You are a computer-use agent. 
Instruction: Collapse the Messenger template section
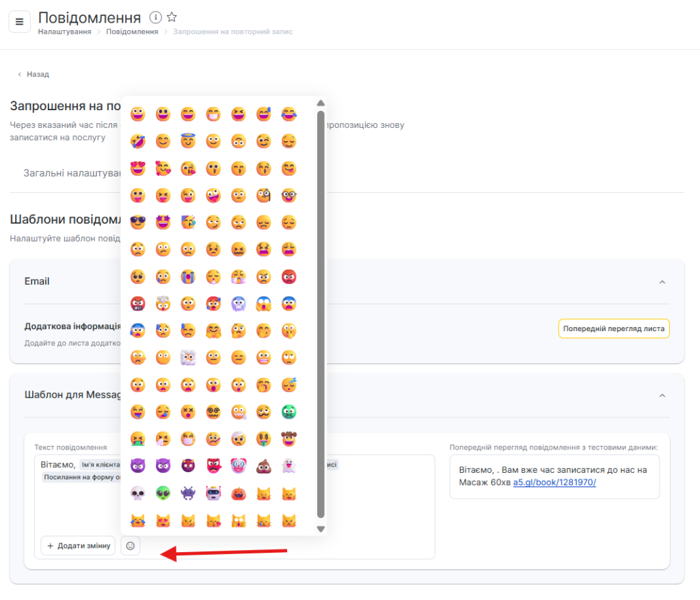(x=661, y=395)
